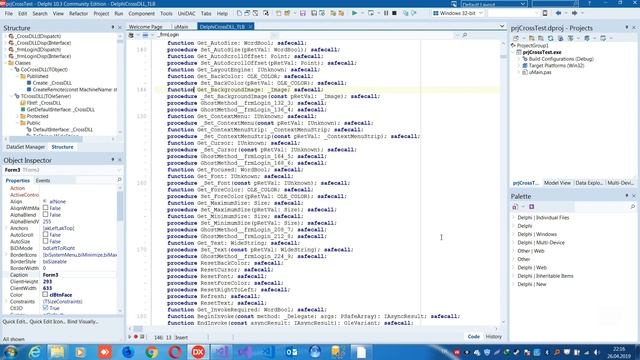Viewport: 640px width, 360px height.
Task: Select uMain.pas in the Projects tree
Action: [x=540, y=72]
